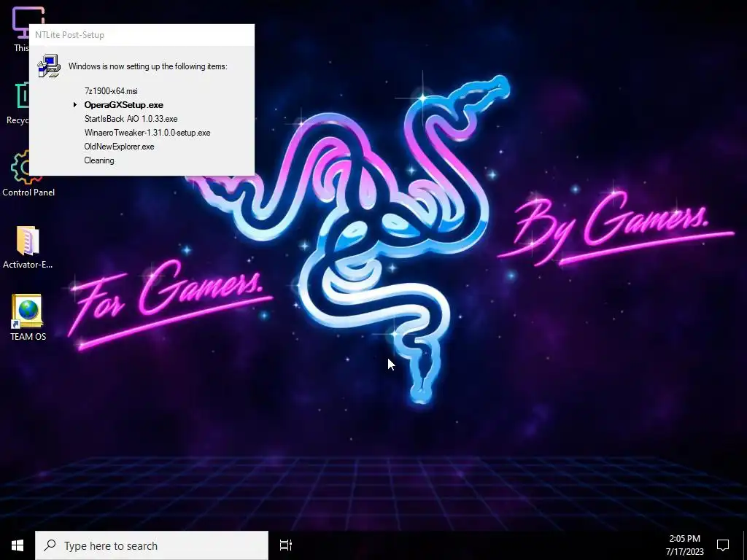Open the Windows Start menu

[18, 545]
